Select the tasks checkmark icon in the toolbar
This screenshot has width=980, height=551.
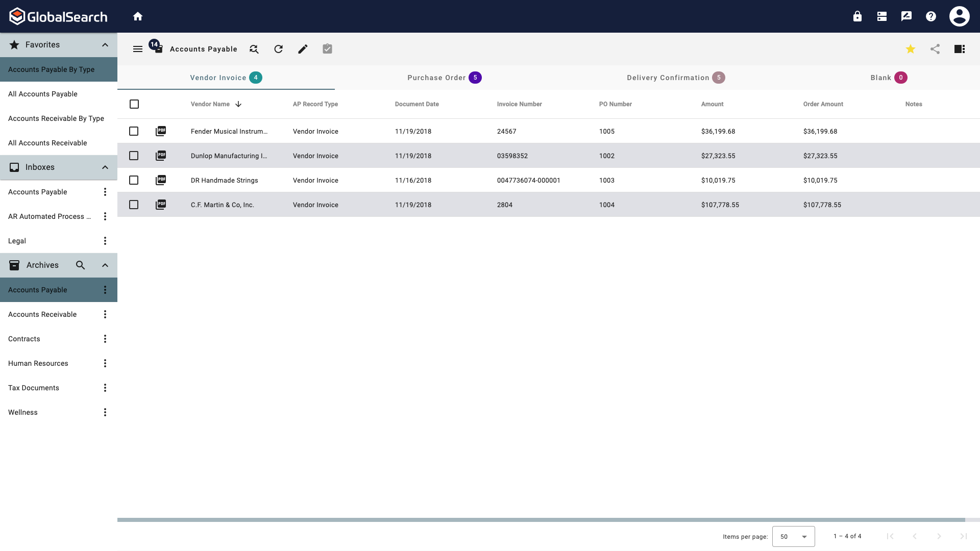(x=327, y=49)
